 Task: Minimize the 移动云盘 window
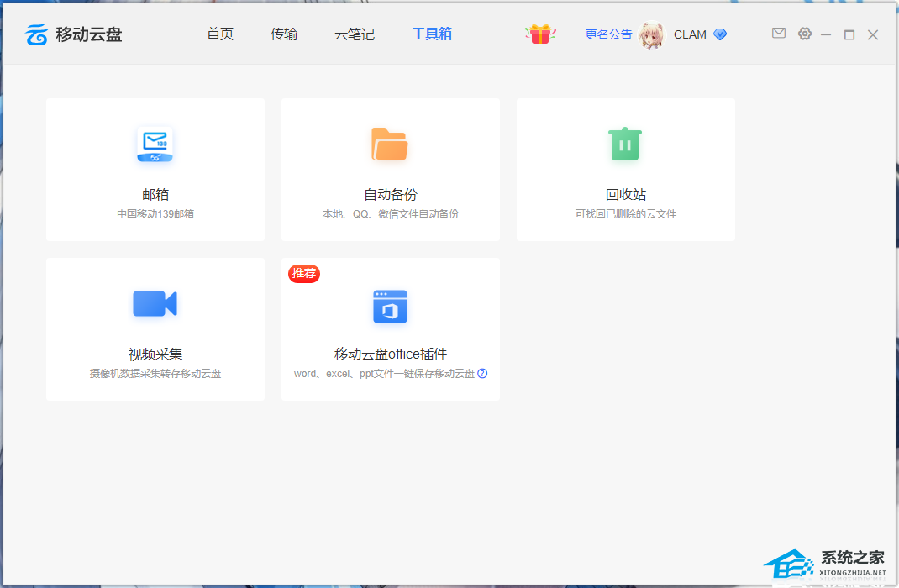[826, 35]
